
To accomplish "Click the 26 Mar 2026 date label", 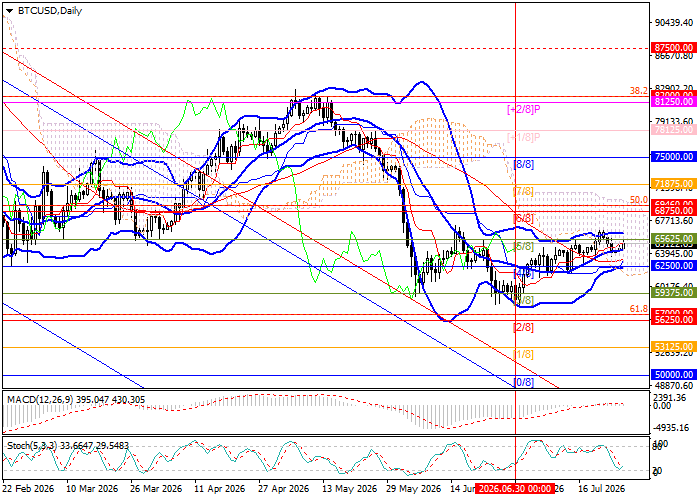I will [157, 488].
